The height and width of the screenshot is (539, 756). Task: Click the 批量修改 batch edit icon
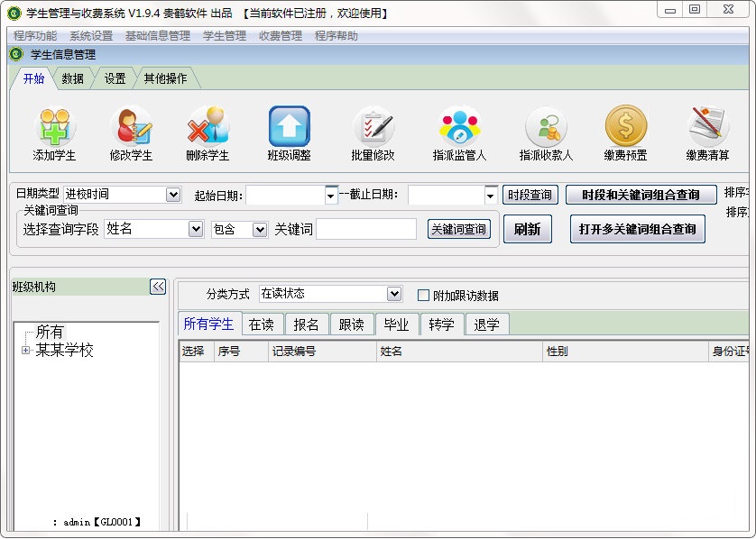373,127
